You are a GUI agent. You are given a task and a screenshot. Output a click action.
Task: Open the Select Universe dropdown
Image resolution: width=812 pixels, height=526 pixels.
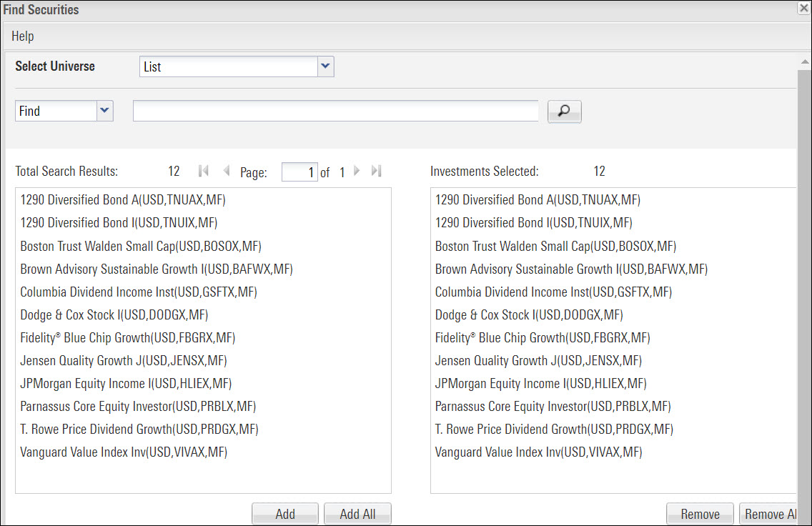[325, 66]
